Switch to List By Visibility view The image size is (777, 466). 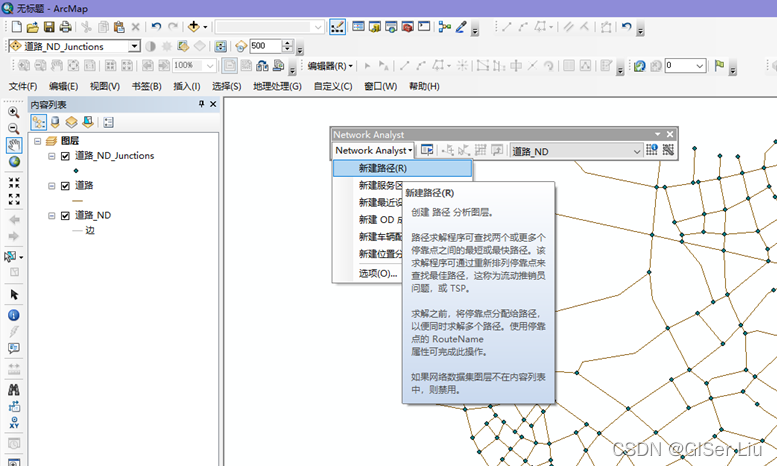[71, 122]
